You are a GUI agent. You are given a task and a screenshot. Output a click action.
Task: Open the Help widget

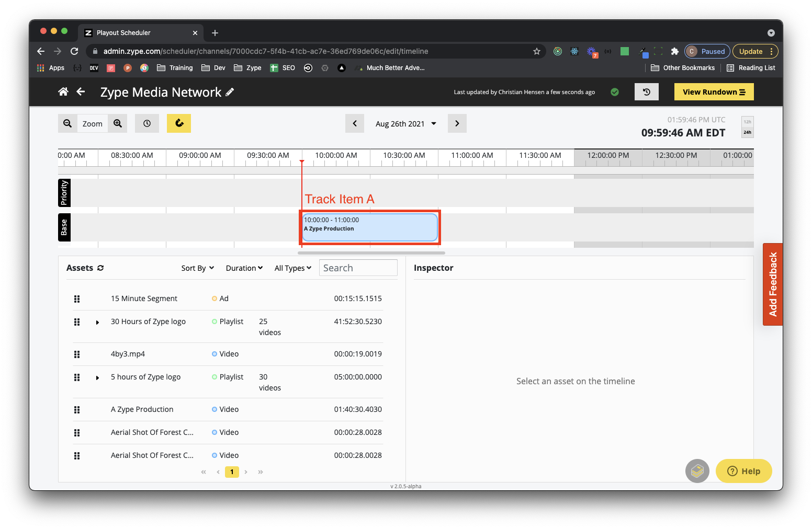tap(744, 471)
